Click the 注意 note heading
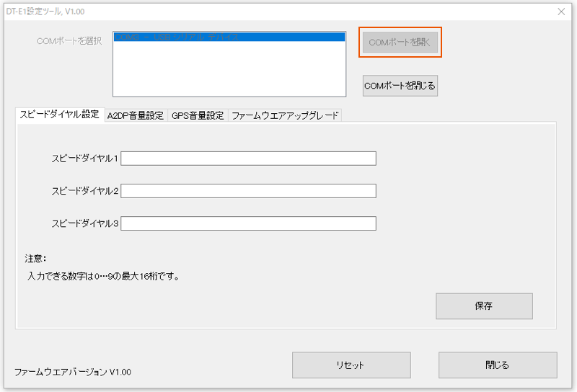577x392 pixels. pos(35,257)
